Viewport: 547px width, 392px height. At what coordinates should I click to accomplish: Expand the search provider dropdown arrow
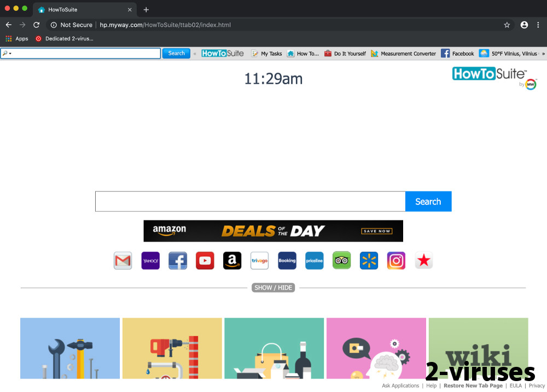9,53
